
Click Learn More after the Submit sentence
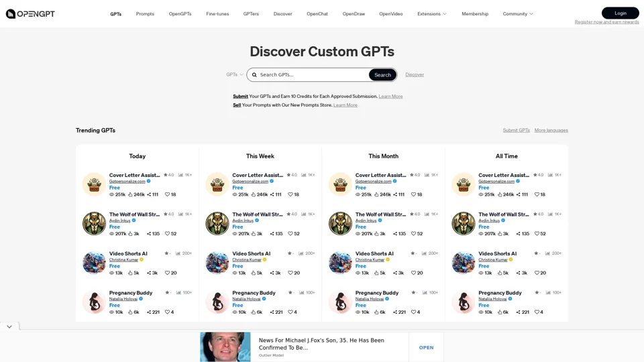click(x=390, y=97)
